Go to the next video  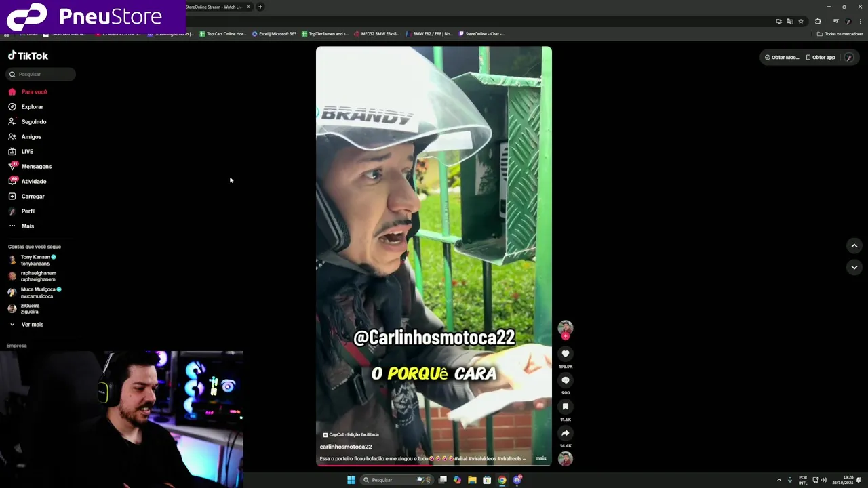(854, 267)
